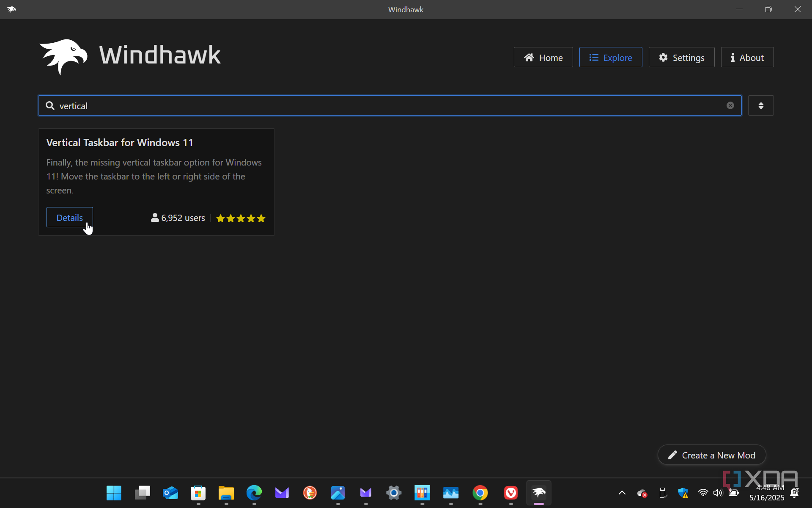Open the sort order dropdown

coord(760,105)
